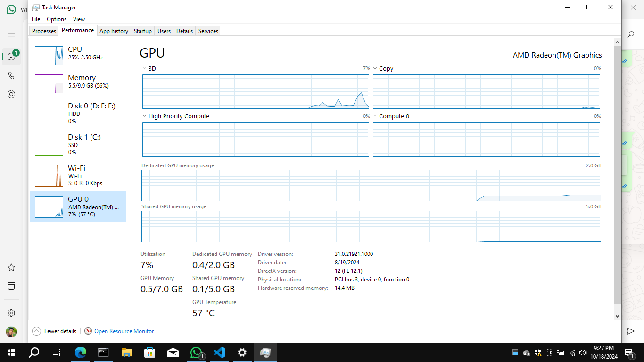Image resolution: width=644 pixels, height=362 pixels.
Task: Open WhatsApp hamburger menu behind Task Manager
Action: coord(11,34)
